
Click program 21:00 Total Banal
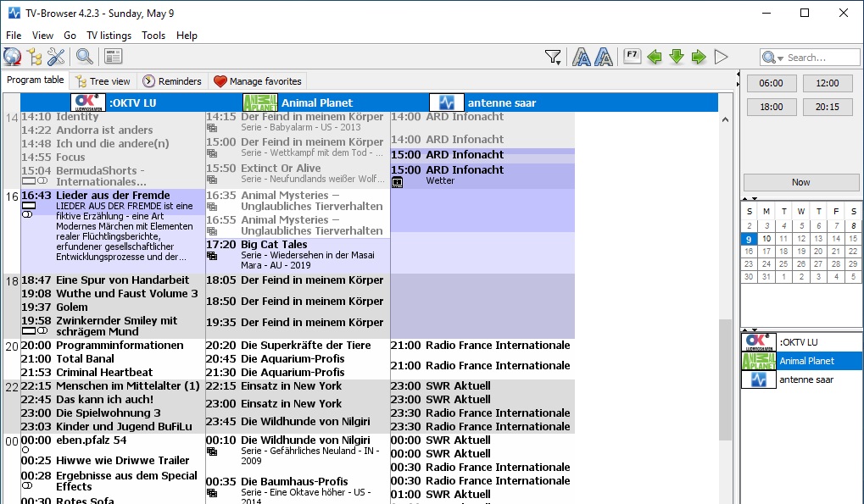(x=113, y=359)
